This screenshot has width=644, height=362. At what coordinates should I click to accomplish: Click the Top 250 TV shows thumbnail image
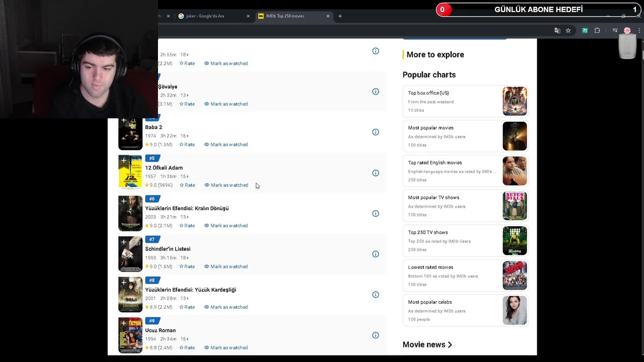[x=515, y=240]
